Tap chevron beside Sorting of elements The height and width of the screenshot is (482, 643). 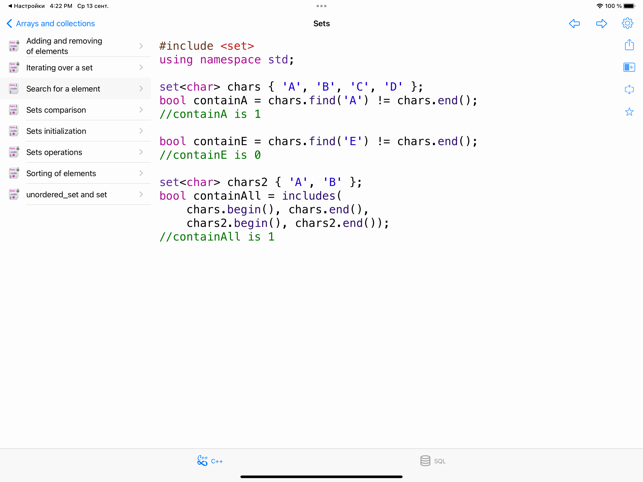(141, 173)
